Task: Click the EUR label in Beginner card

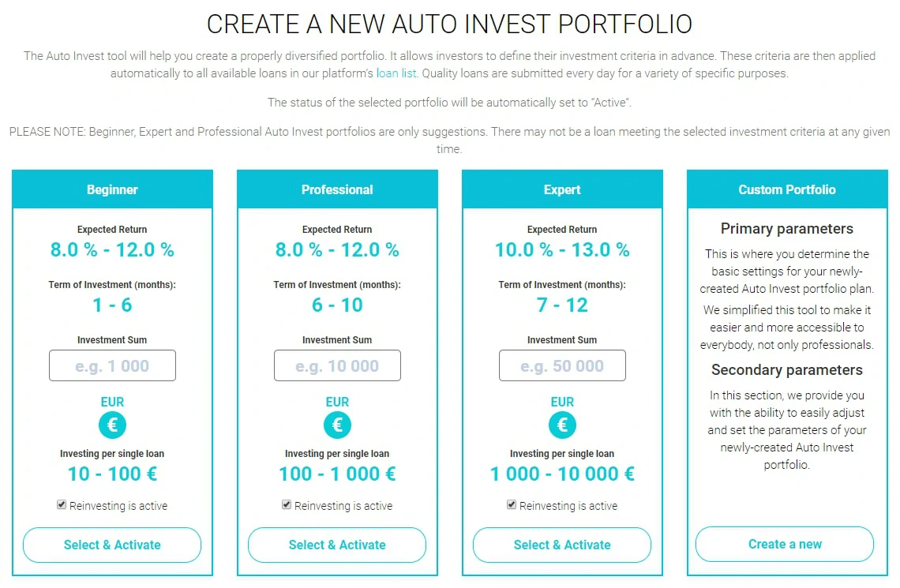Action: point(112,402)
